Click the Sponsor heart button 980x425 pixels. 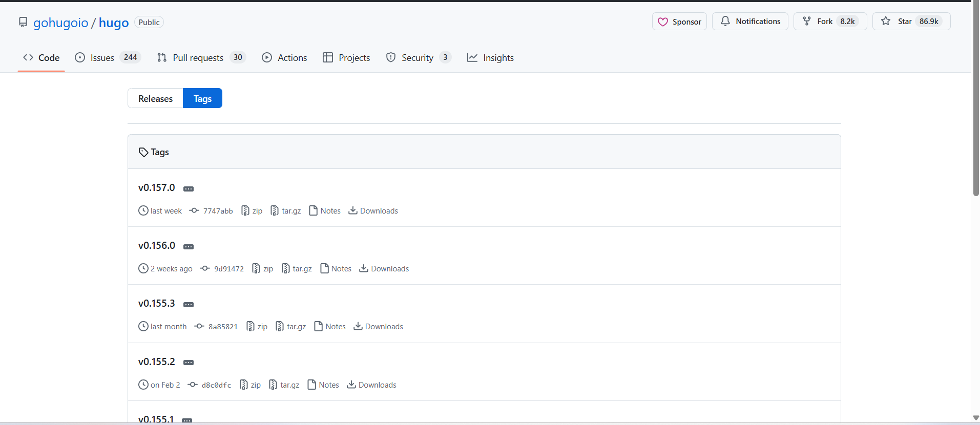pos(679,22)
